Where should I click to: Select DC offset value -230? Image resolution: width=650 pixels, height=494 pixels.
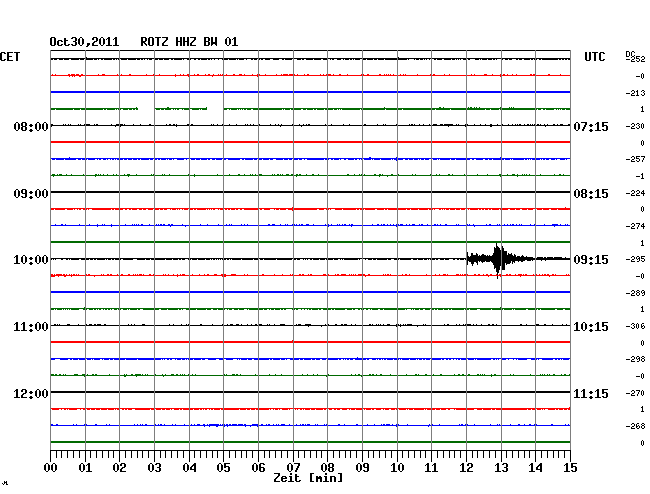pos(635,126)
